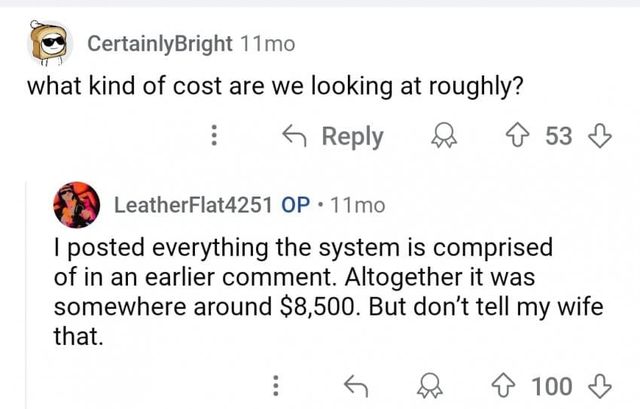The image size is (640, 409).
Task: Click the 11mo timestamp on CertainlyBright's comment
Action: 268,44
